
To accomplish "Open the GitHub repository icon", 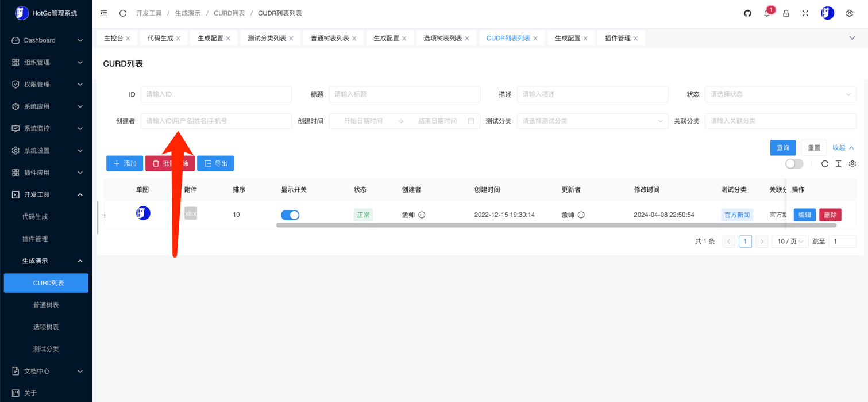I will coord(747,13).
